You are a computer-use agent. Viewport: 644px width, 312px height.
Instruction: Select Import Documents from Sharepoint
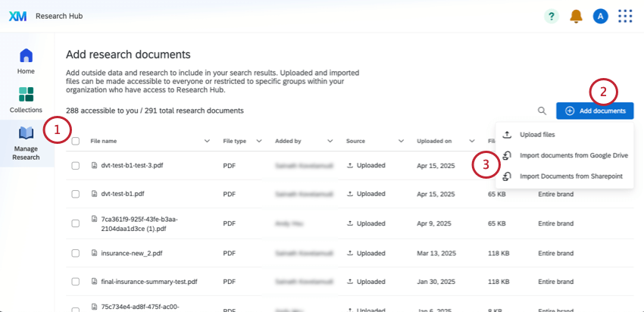click(571, 176)
